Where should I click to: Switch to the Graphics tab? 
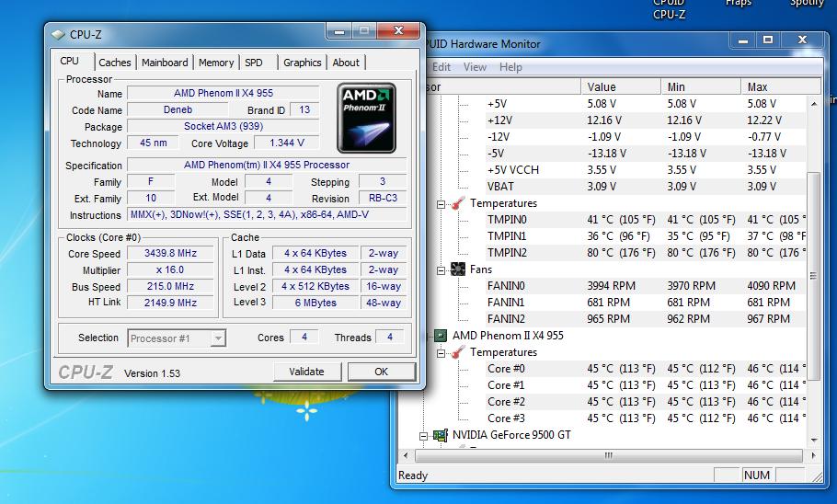point(302,63)
